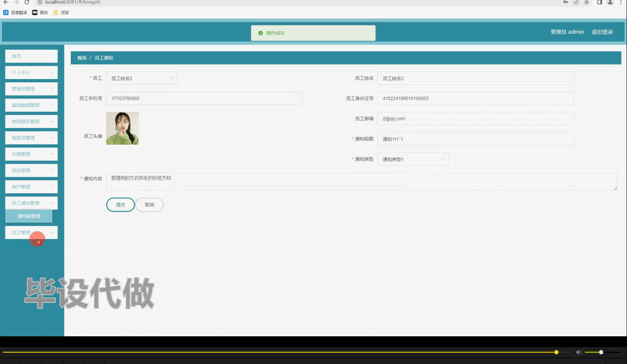Expand the 驾驶员管理 sidebar menu

[31, 138]
